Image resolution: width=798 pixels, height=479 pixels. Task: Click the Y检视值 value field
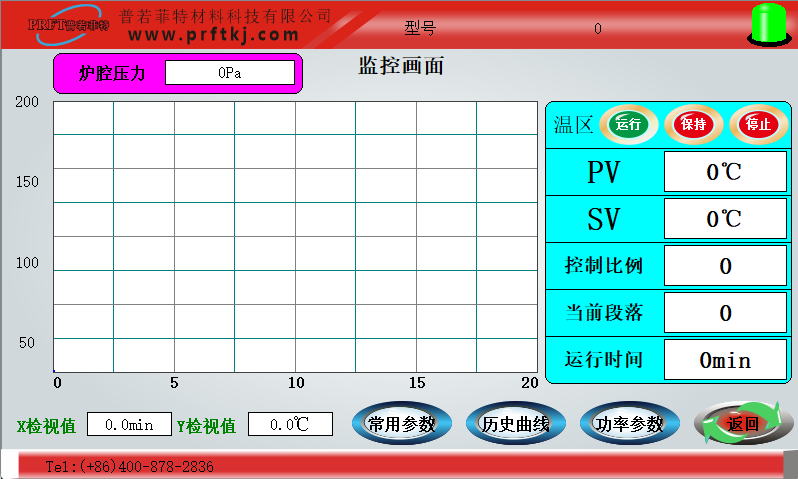(290, 425)
